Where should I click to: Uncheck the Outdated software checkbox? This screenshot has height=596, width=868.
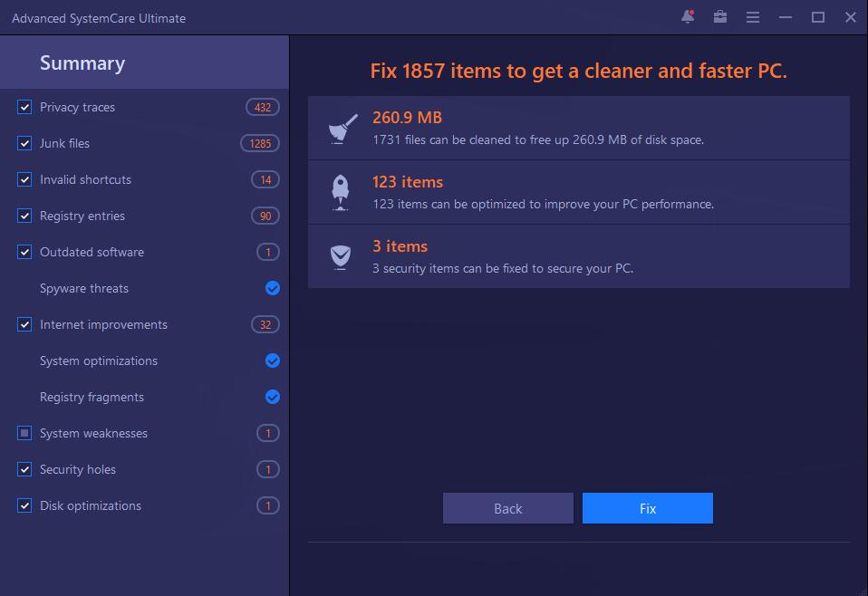click(24, 252)
